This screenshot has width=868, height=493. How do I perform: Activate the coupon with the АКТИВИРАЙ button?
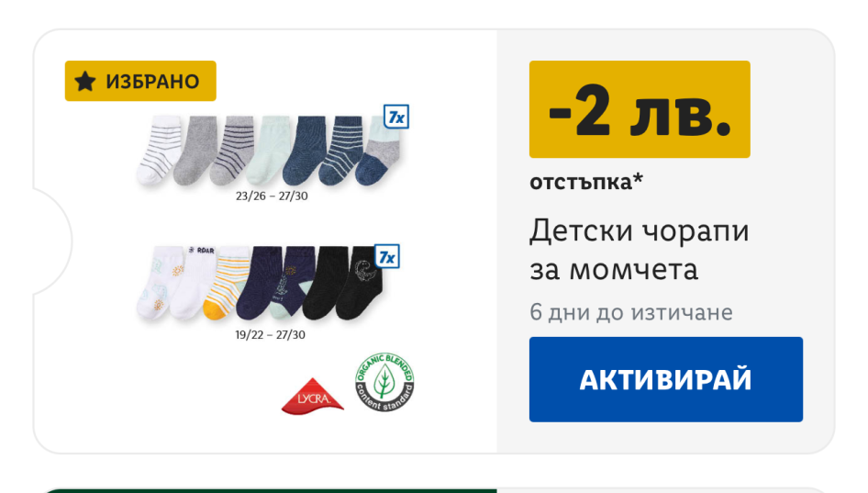point(666,379)
